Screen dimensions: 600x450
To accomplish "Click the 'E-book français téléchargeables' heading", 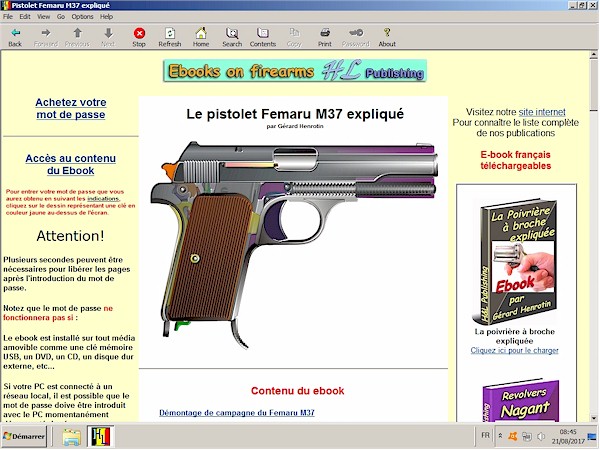I will point(515,160).
